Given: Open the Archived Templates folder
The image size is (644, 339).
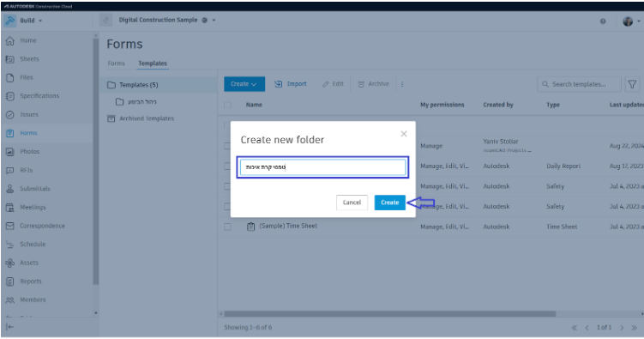Looking at the screenshot, I should tap(147, 118).
